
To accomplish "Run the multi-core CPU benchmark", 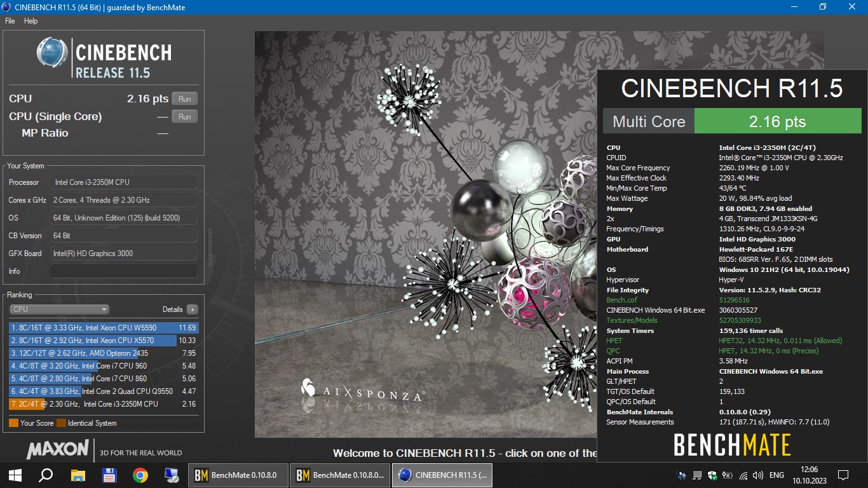I will coord(185,98).
